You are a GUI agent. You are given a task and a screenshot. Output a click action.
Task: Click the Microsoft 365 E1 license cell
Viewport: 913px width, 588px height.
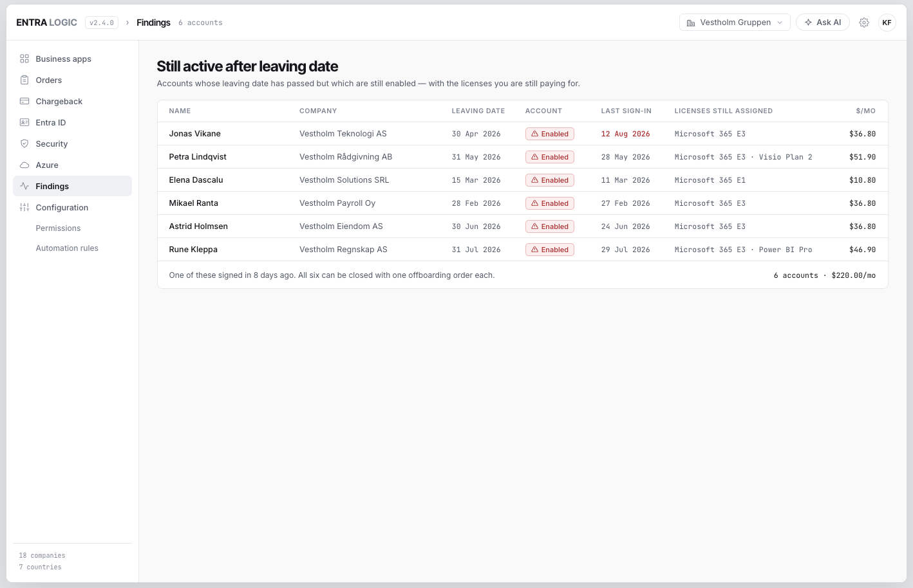click(x=710, y=180)
